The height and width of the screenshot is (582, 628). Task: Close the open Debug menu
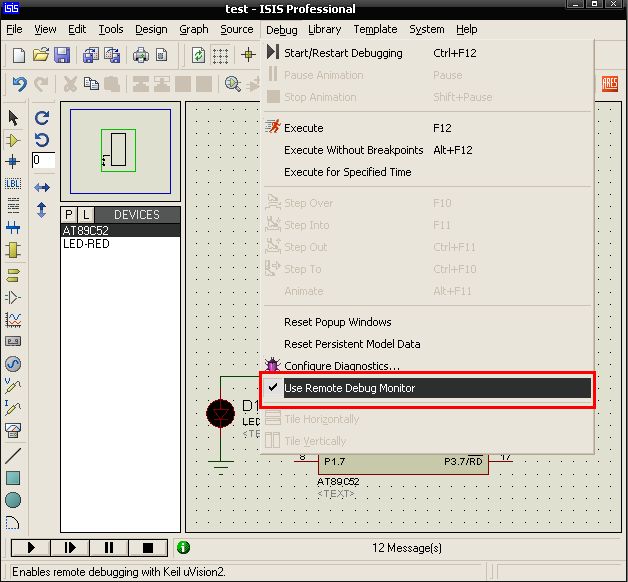282,30
